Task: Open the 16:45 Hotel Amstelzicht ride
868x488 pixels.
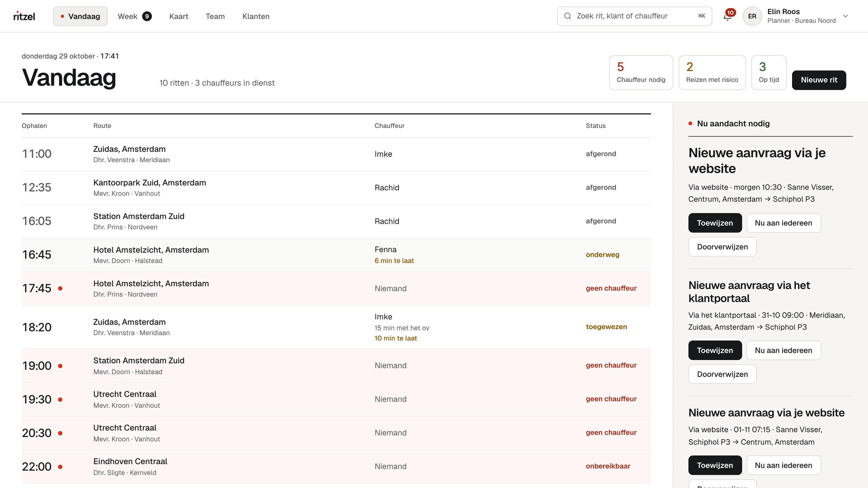Action: pyautogui.click(x=336, y=255)
